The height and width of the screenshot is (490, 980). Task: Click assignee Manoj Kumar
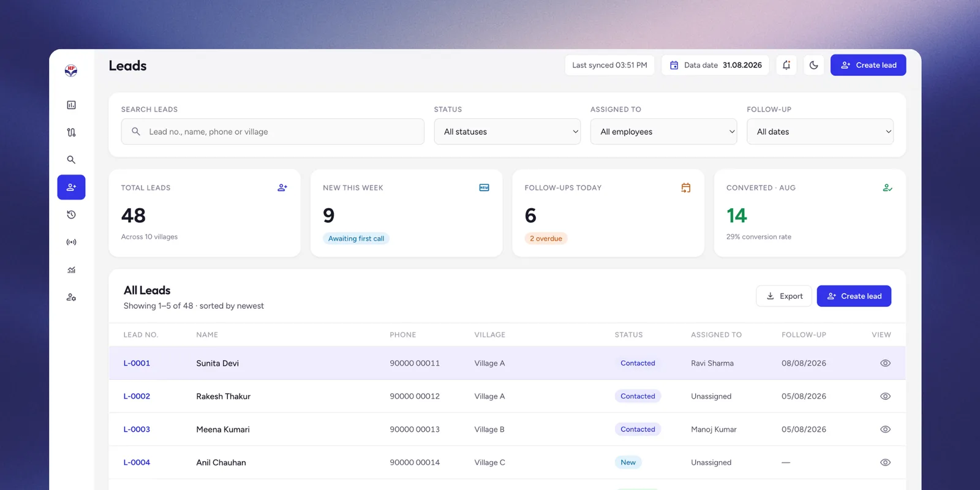[714, 429]
